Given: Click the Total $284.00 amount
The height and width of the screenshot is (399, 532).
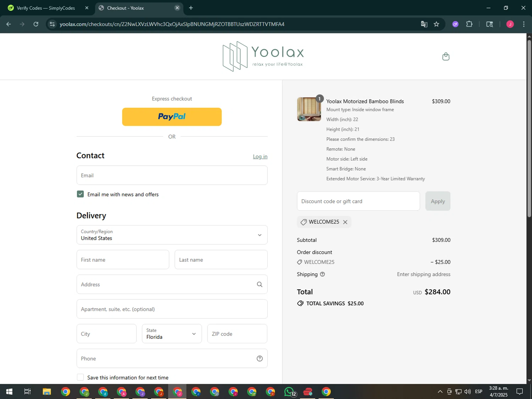Looking at the screenshot, I should (437, 292).
